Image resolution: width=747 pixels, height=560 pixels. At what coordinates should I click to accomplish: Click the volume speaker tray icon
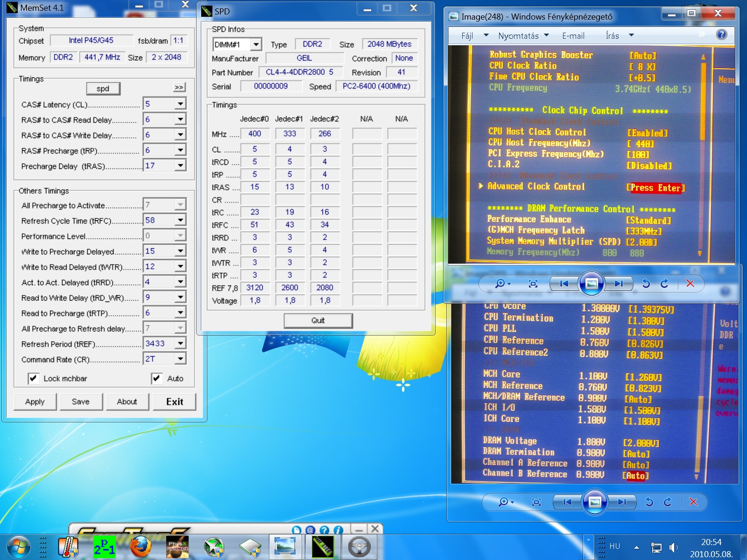coord(673,547)
